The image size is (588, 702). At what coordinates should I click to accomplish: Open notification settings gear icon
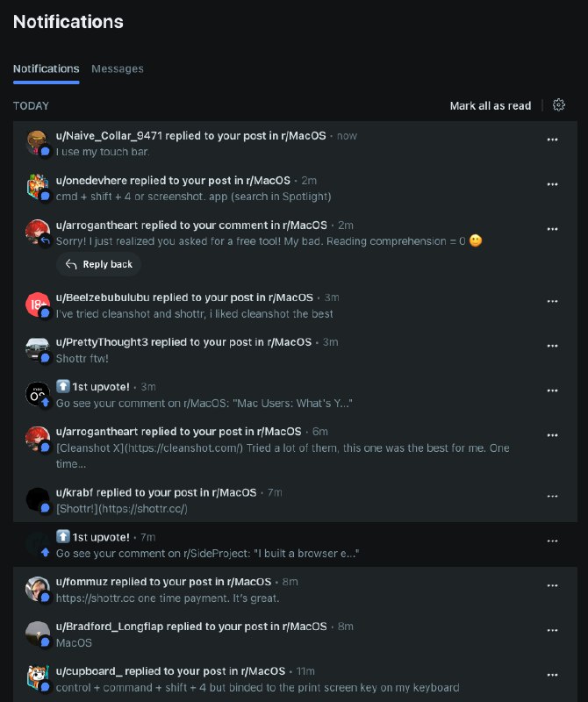coord(558,105)
